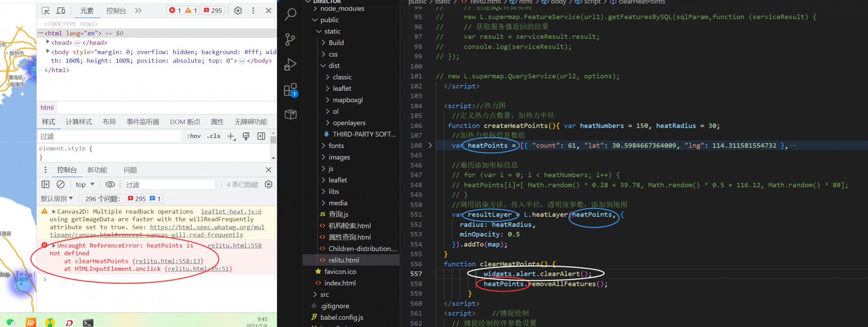Click the 296 个问题 issues button

(122, 198)
